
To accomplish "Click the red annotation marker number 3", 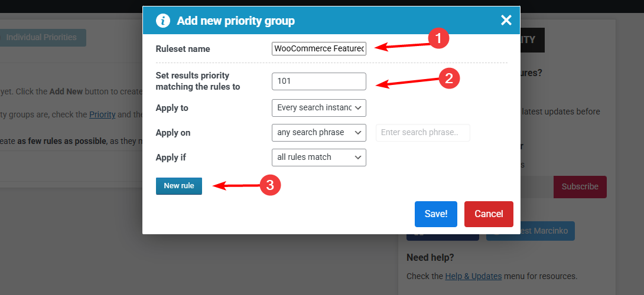I will (x=270, y=185).
